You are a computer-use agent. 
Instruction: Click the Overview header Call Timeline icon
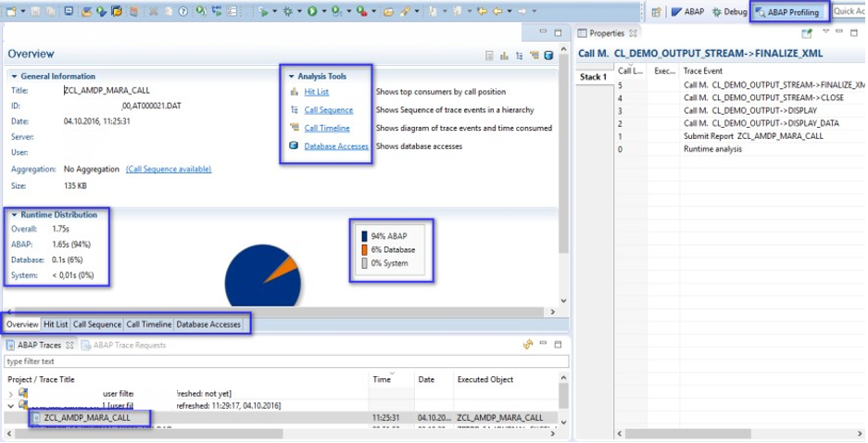(x=535, y=56)
